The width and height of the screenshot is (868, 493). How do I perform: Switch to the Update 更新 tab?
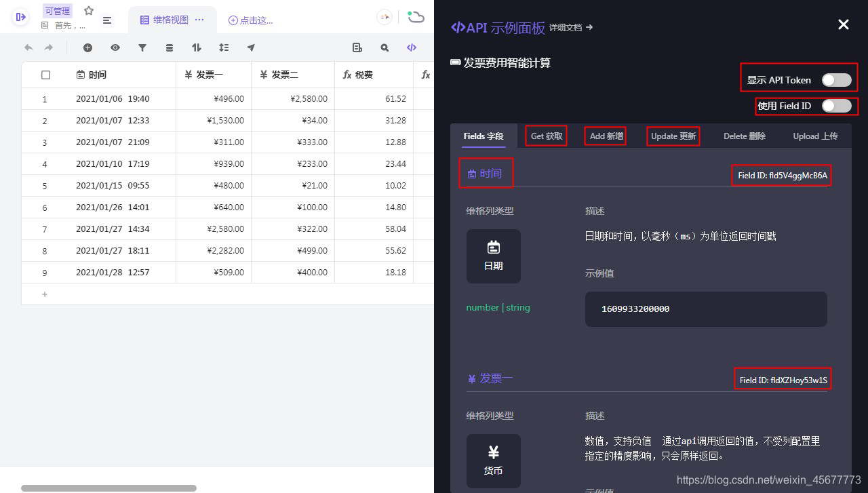(x=673, y=136)
